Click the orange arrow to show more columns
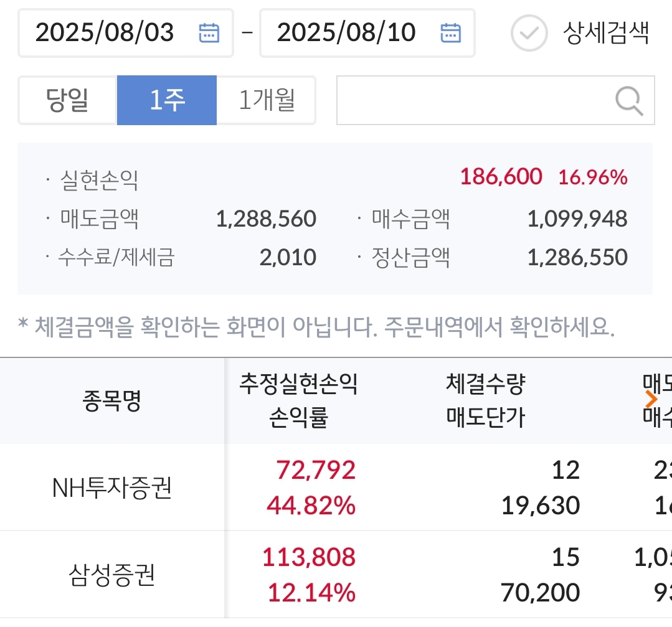 651,399
